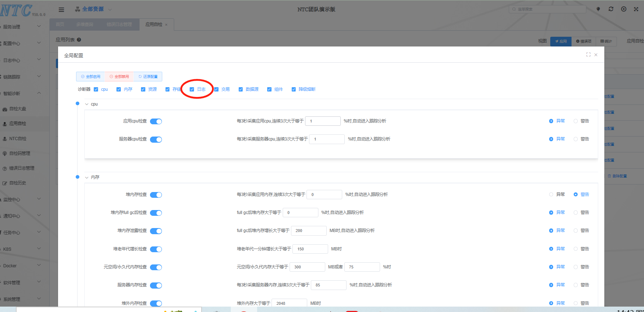Screen dimensions: 644x312
Task: Uncheck the 交易 diagnoser checkbox
Action: [x=216, y=89]
